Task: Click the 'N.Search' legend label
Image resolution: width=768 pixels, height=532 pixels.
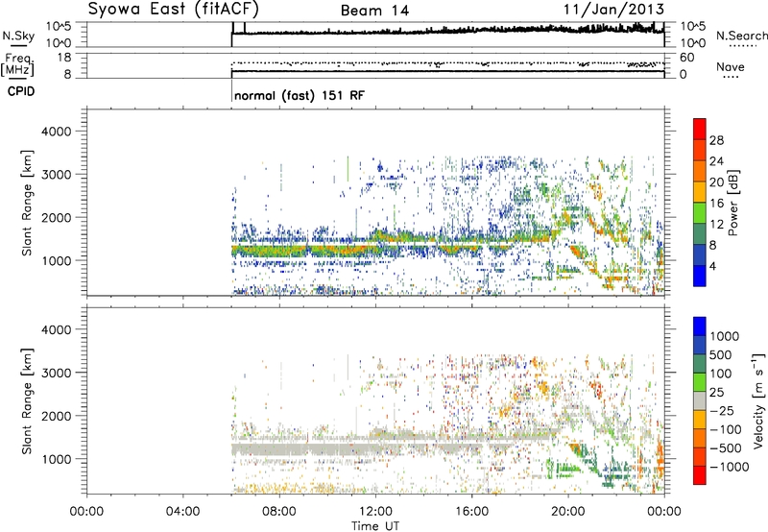Action: point(741,36)
